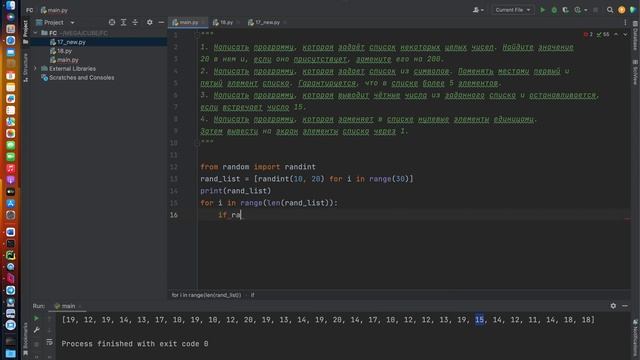Click the 'for i in range' editor breadcrumb
The height and width of the screenshot is (360, 640).
pos(206,295)
